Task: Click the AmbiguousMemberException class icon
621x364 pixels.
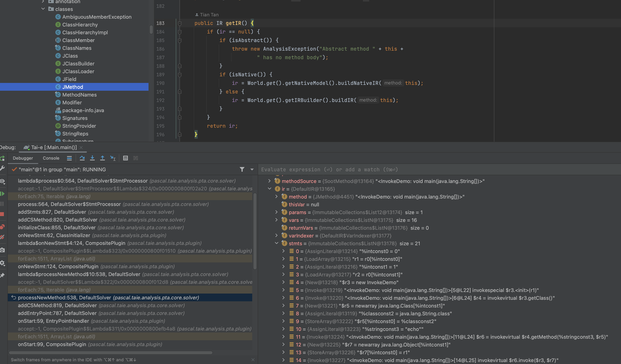Action: [x=58, y=17]
